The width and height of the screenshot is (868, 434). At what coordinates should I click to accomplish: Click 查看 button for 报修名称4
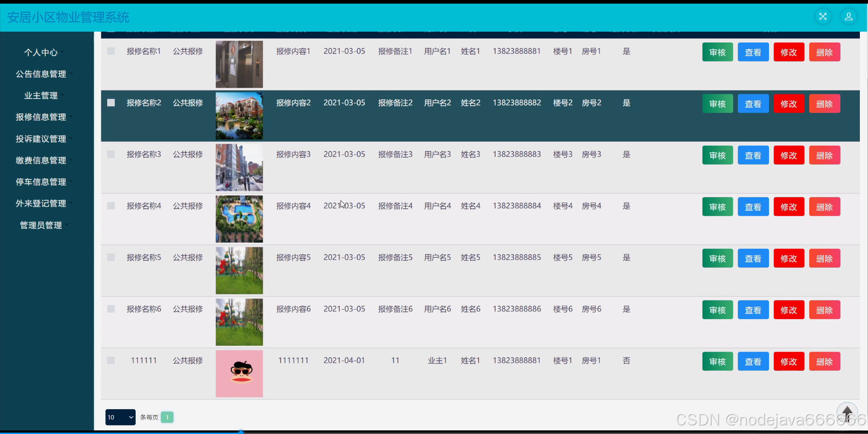(753, 207)
